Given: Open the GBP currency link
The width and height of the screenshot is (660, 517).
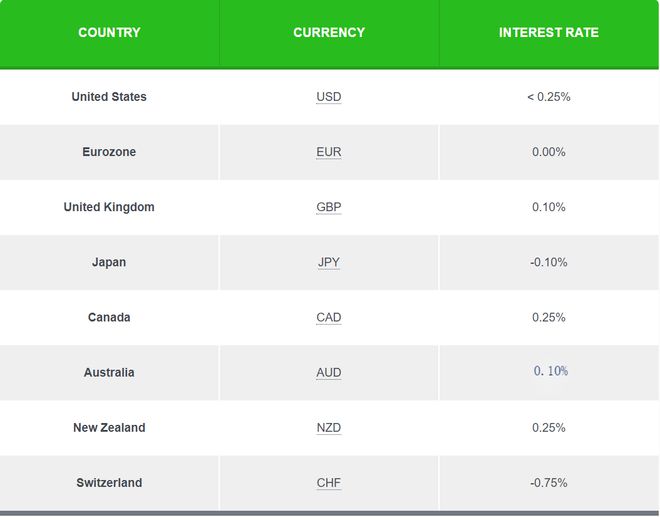Looking at the screenshot, I should click(329, 207).
